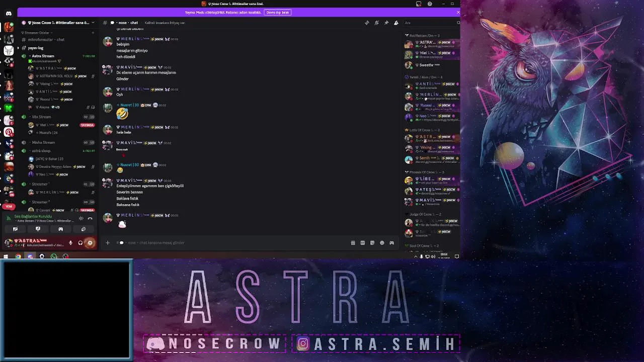The height and width of the screenshot is (362, 644).
Task: Start an activity from voice panel
Action: coord(60,229)
